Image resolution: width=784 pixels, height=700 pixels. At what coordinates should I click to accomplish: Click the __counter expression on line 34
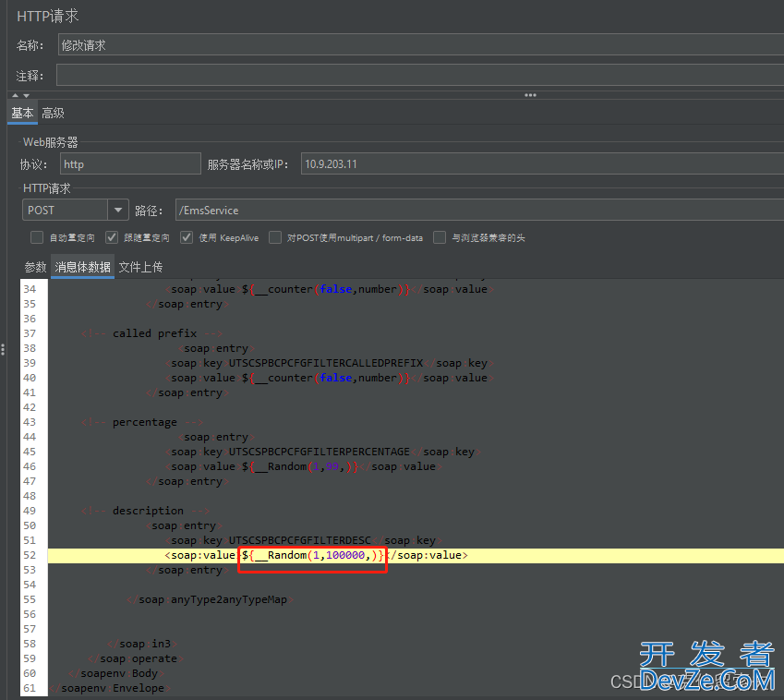326,289
